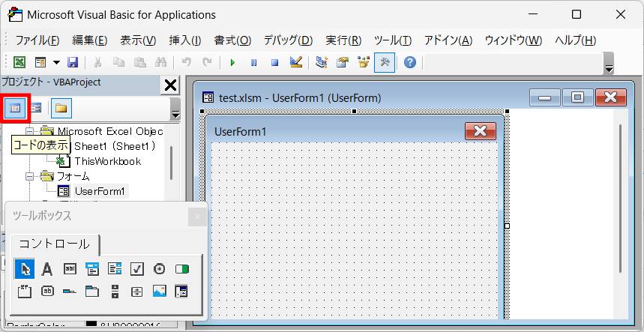Viewport: 644px width, 332px height.
Task: Choose the Select Objects pointer tool
Action: coord(25,269)
